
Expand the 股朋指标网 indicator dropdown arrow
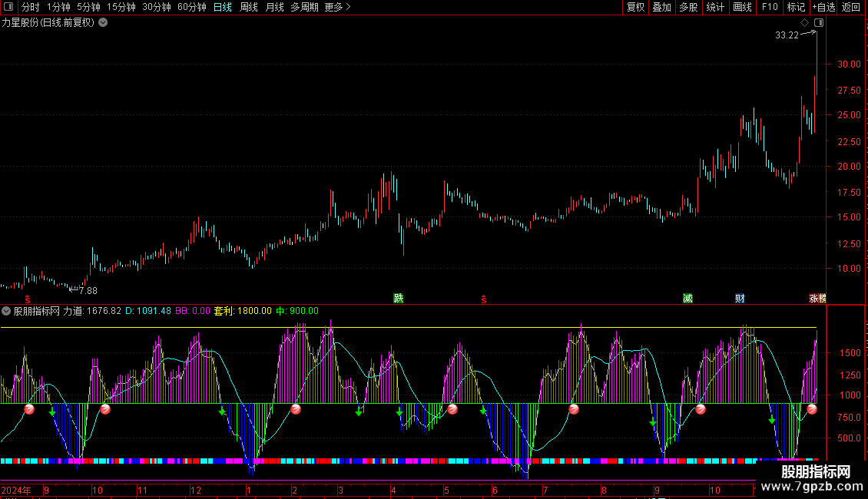(6, 311)
